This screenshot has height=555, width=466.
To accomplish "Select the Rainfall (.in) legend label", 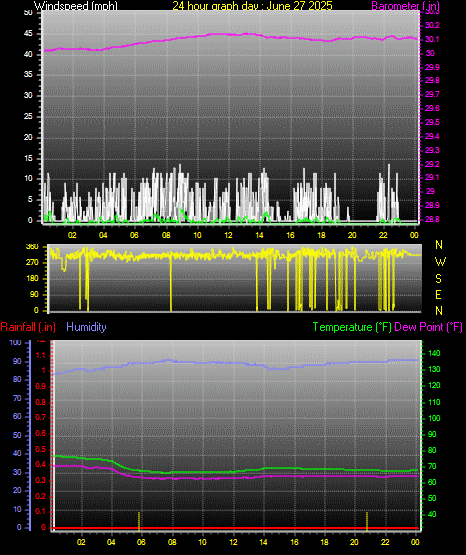I will coord(28,327).
